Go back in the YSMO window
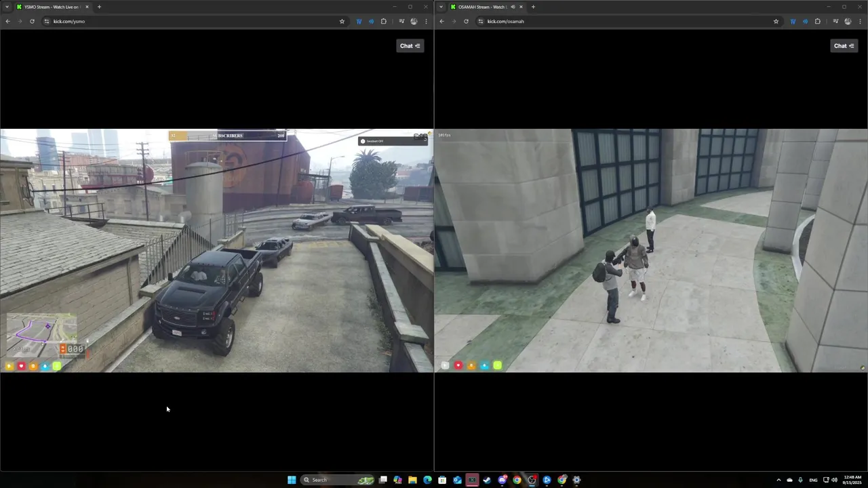Screen dimensions: 868x488 pyautogui.click(x=7, y=21)
